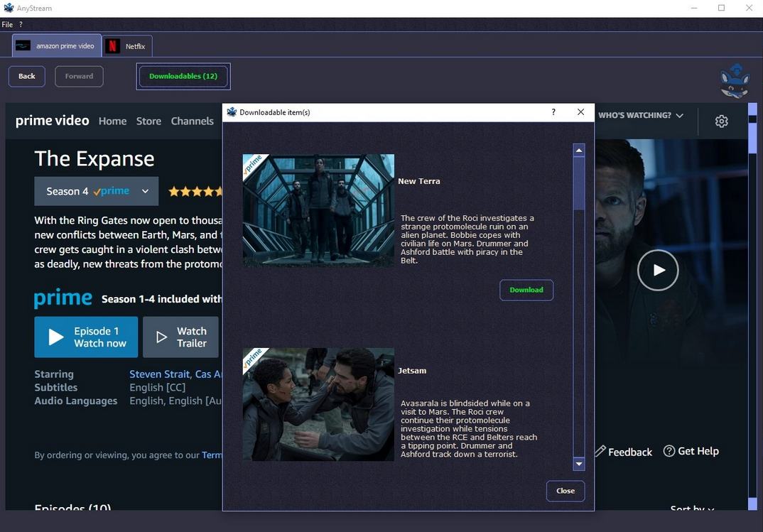The width and height of the screenshot is (763, 532).
Task: Click the Feedback pencil icon
Action: click(600, 451)
